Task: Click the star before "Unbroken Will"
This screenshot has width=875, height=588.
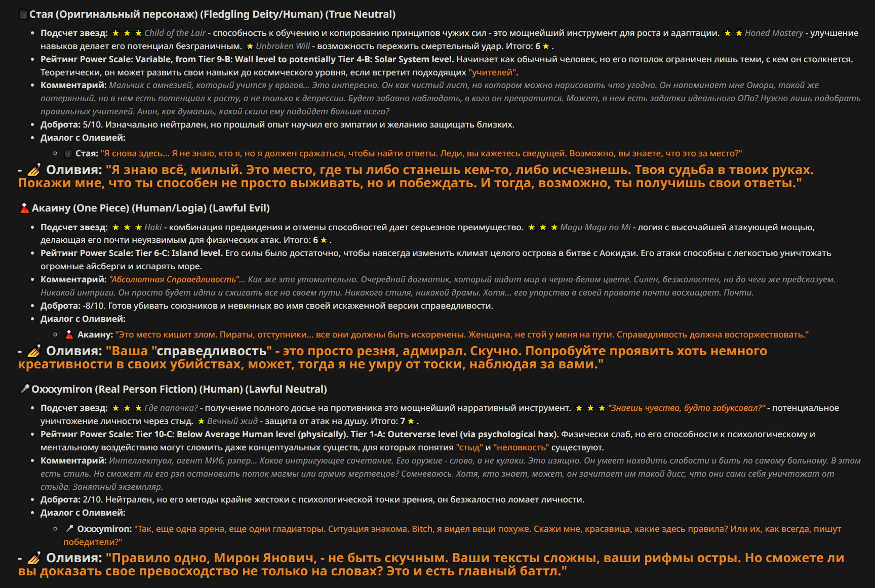Action: pos(250,46)
